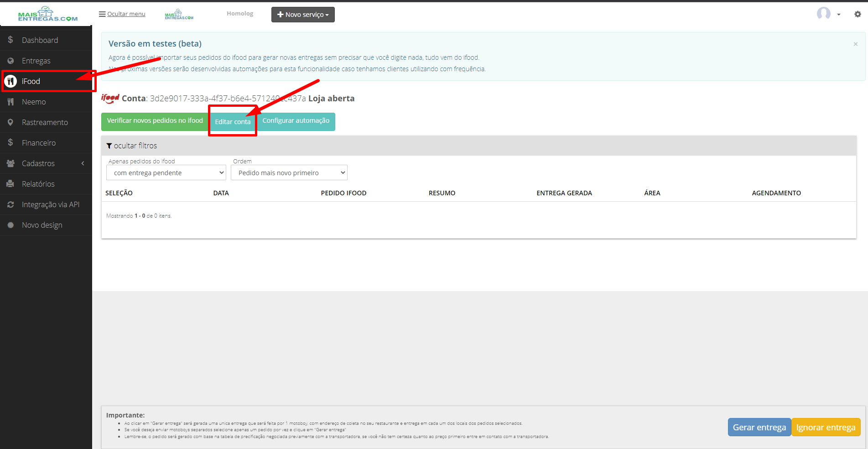The image size is (868, 449).
Task: Click the 'ENTREGA GERADA' column header
Action: 564,193
